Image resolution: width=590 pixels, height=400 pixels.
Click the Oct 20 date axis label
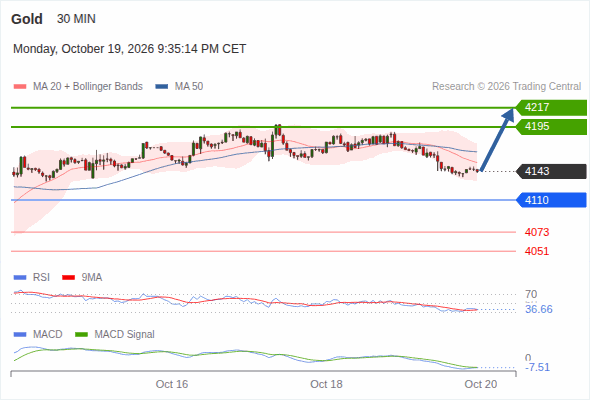481,384
